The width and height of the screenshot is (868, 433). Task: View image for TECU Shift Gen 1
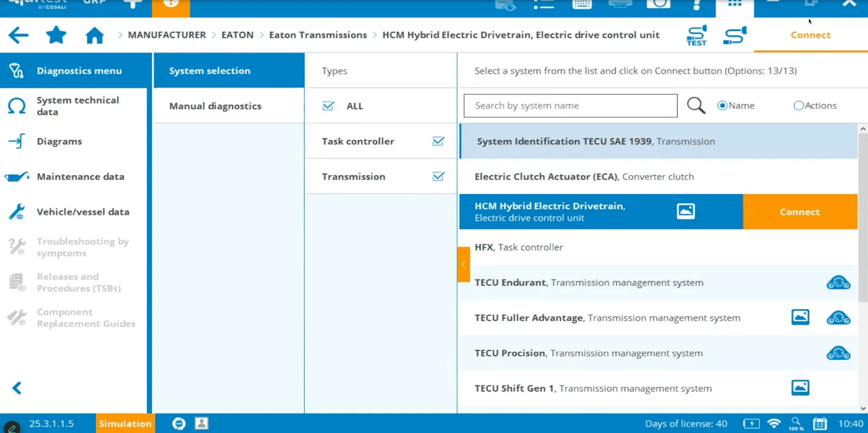point(800,387)
